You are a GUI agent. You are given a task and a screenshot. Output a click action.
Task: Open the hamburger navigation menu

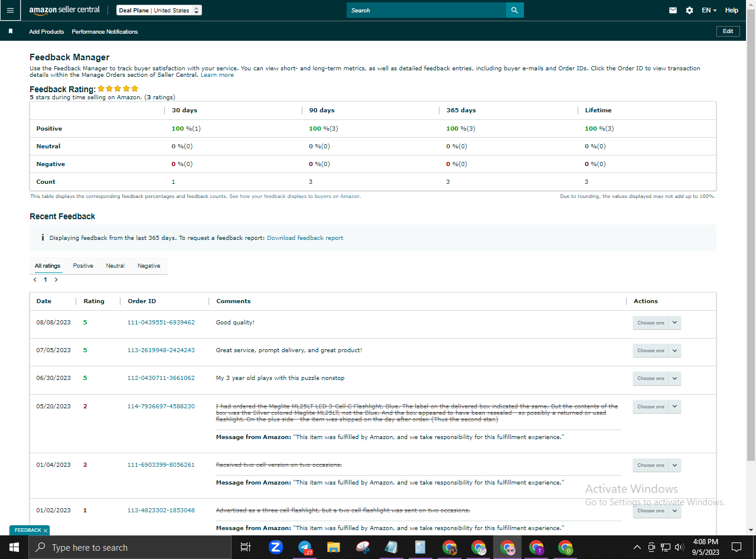point(10,10)
